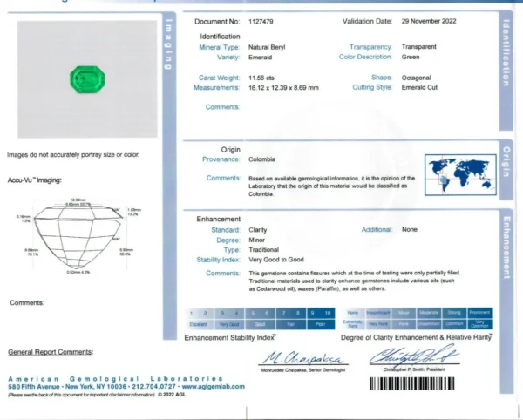Click the 'Enhancement' section heading
Screen dimensions: 523x420
click(x=218, y=220)
